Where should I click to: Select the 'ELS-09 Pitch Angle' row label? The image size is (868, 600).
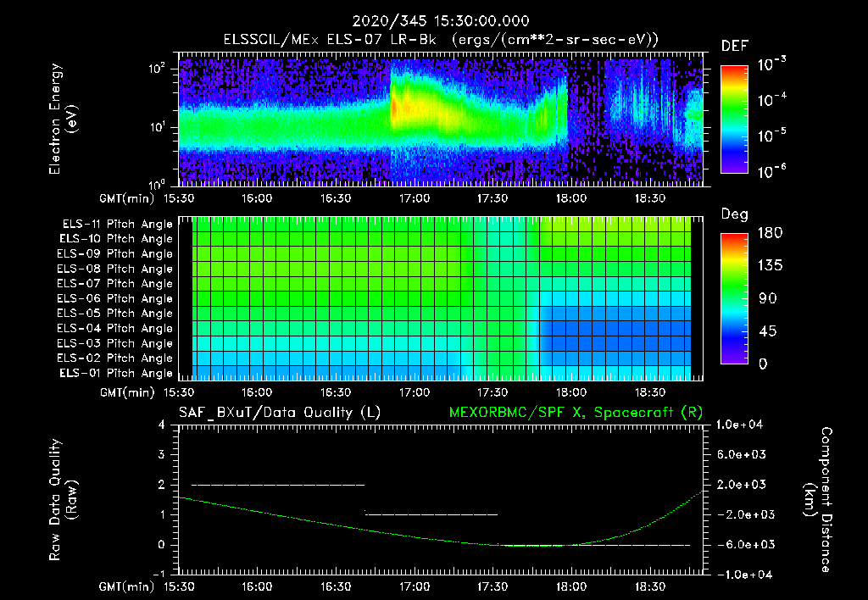pos(115,254)
